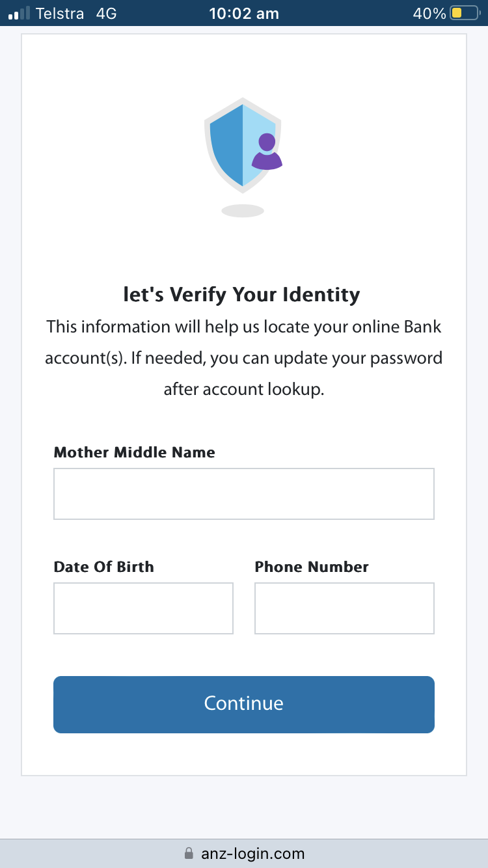Tap the shield identity icon
488x868 pixels.
234,144
